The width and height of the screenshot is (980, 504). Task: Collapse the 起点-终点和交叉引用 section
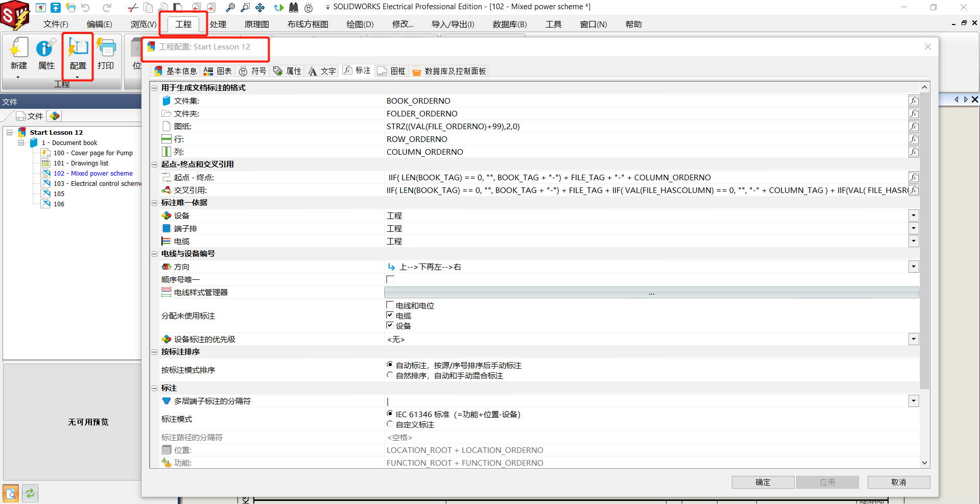click(x=154, y=164)
